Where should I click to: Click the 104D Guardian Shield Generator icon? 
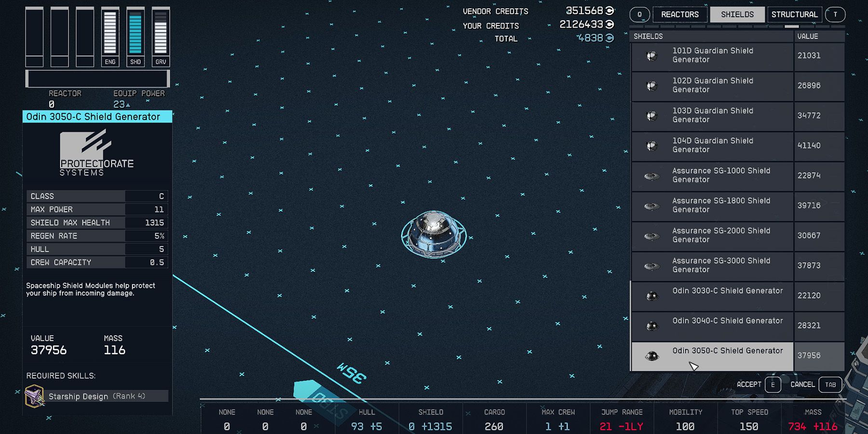(x=651, y=146)
